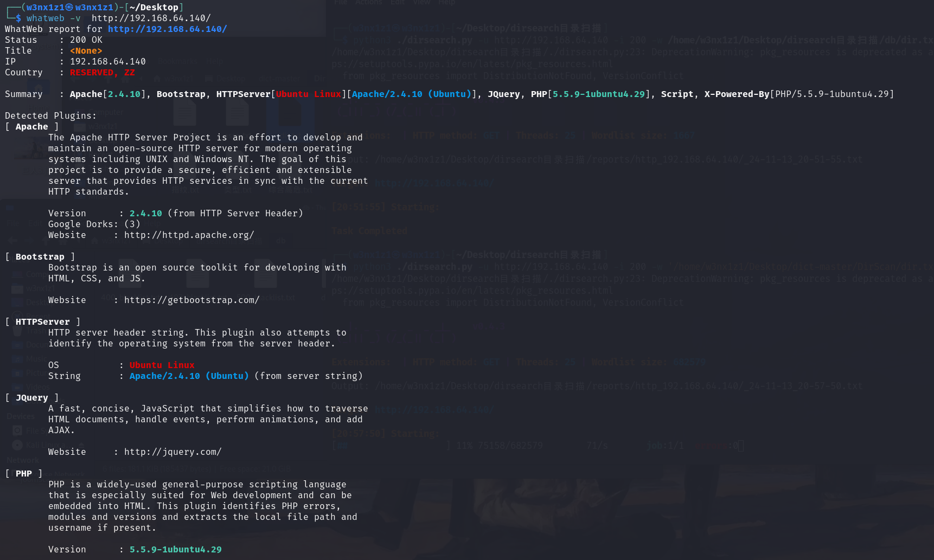Click 'Task Completed' in the background terminal
934x560 pixels.
click(x=369, y=231)
